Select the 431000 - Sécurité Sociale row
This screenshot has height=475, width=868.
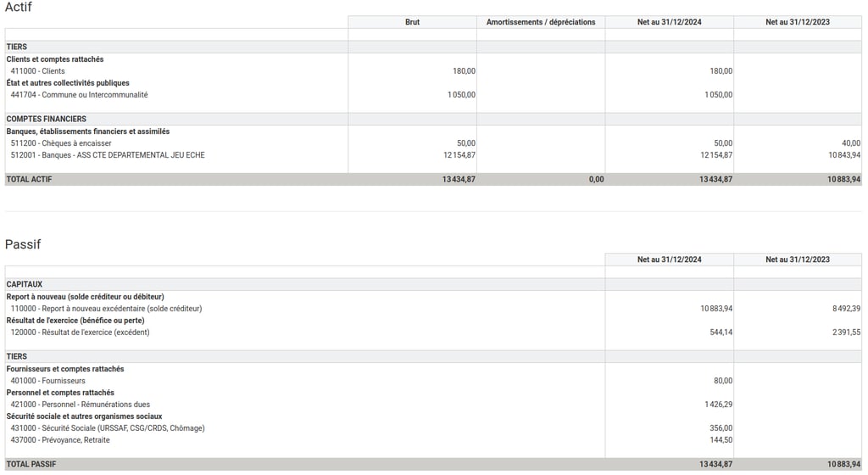[x=433, y=428]
